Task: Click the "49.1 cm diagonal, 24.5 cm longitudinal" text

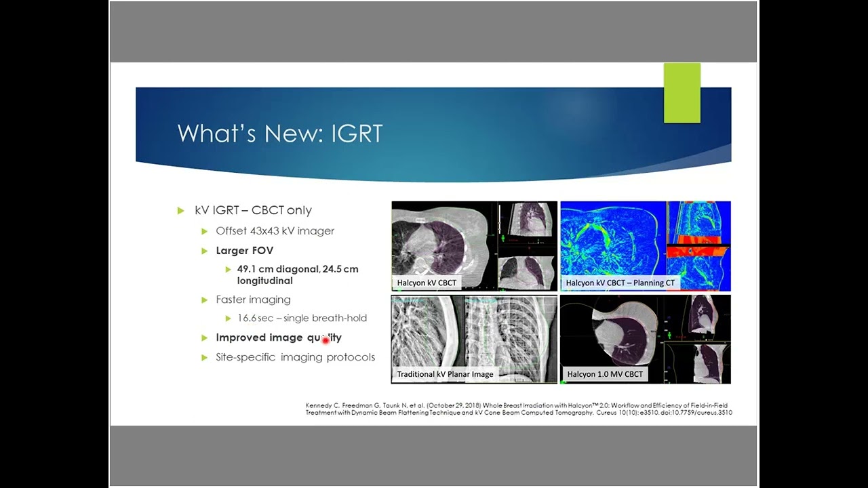Action: click(x=298, y=274)
